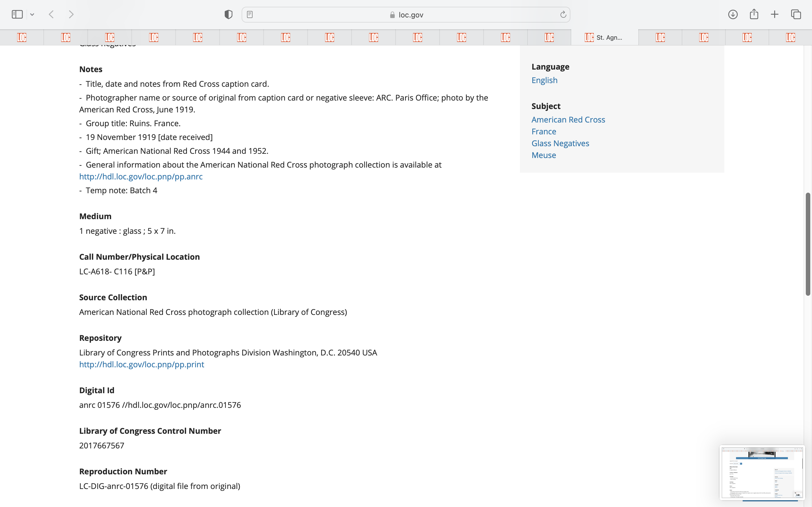Toggle the Safari sidebar panel
Screen dimensions: 812x507
tap(17, 14)
